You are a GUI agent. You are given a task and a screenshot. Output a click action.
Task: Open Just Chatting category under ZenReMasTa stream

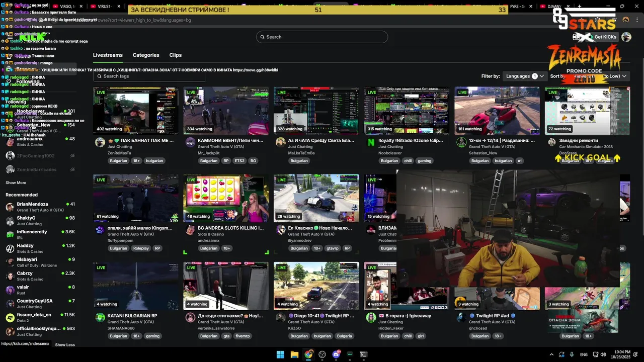click(x=120, y=147)
